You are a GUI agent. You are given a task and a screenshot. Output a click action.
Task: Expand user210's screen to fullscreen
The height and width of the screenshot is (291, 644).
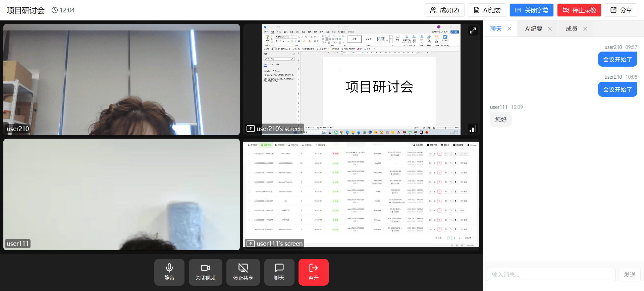click(x=473, y=30)
